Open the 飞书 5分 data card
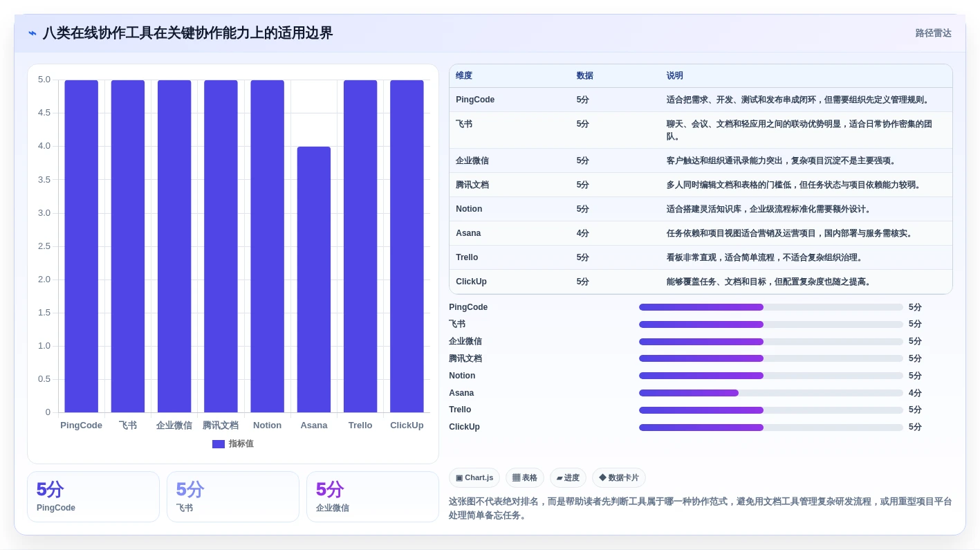 pyautogui.click(x=233, y=497)
